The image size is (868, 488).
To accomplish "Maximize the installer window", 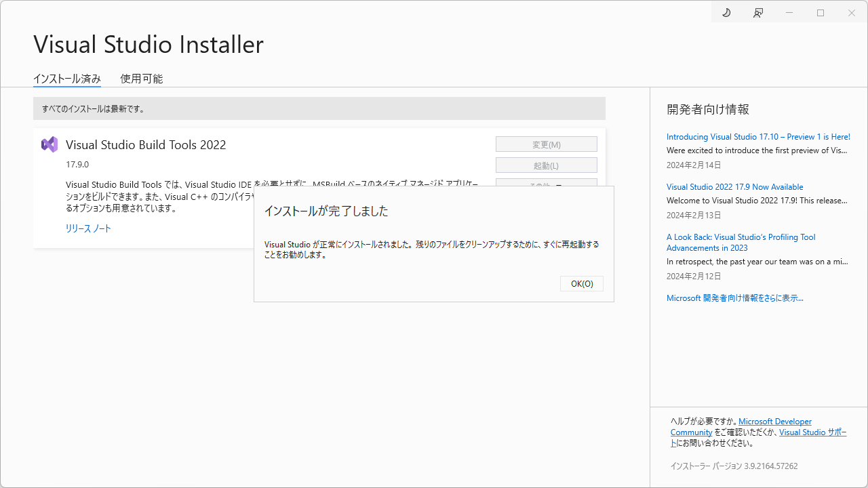I will pyautogui.click(x=820, y=12).
